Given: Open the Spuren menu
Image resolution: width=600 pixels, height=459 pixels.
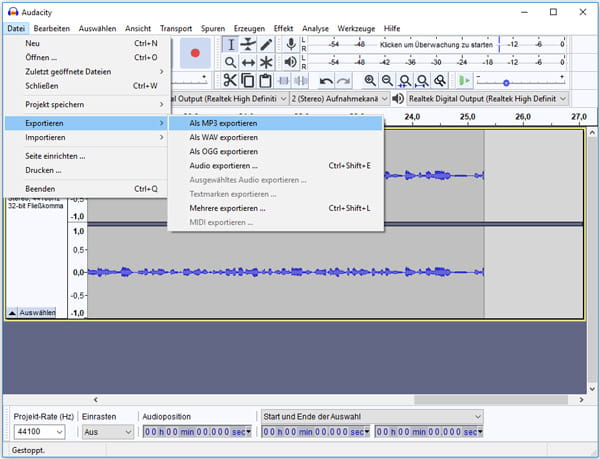Looking at the screenshot, I should coord(213,28).
